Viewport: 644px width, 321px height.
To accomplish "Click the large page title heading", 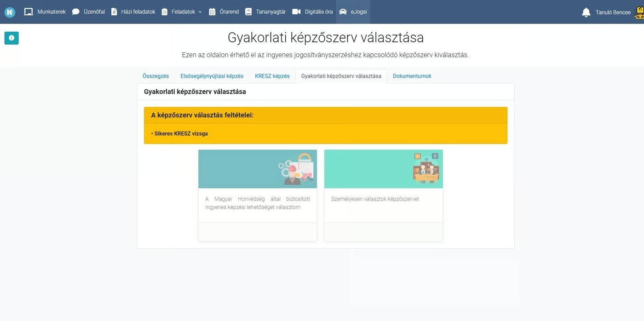I will 326,37.
